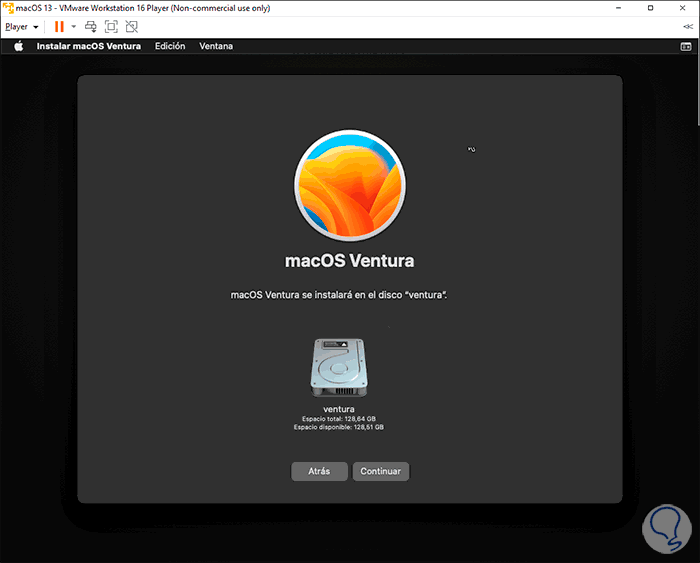Image resolution: width=700 pixels, height=563 pixels.
Task: Maximize the VMware Player window
Action: pyautogui.click(x=650, y=8)
